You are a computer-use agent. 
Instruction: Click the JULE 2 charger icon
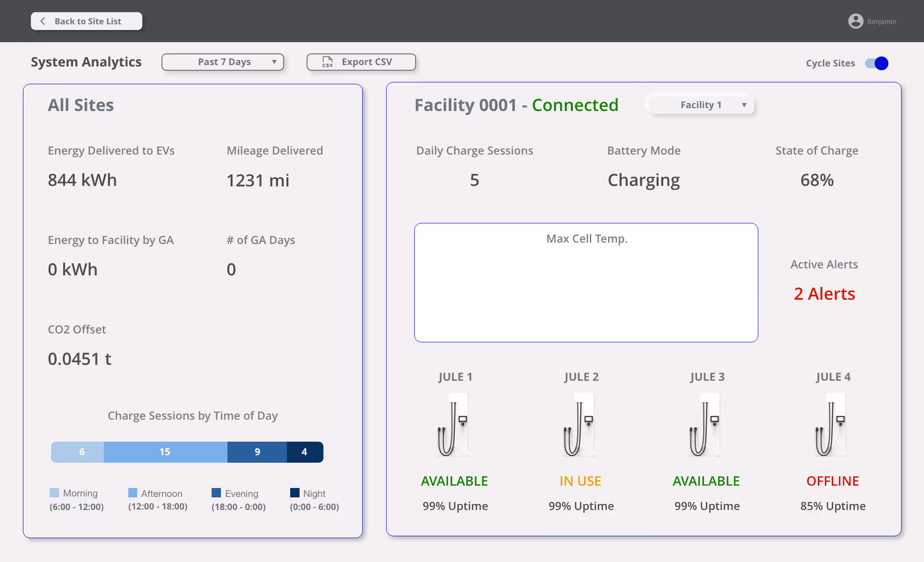(579, 425)
